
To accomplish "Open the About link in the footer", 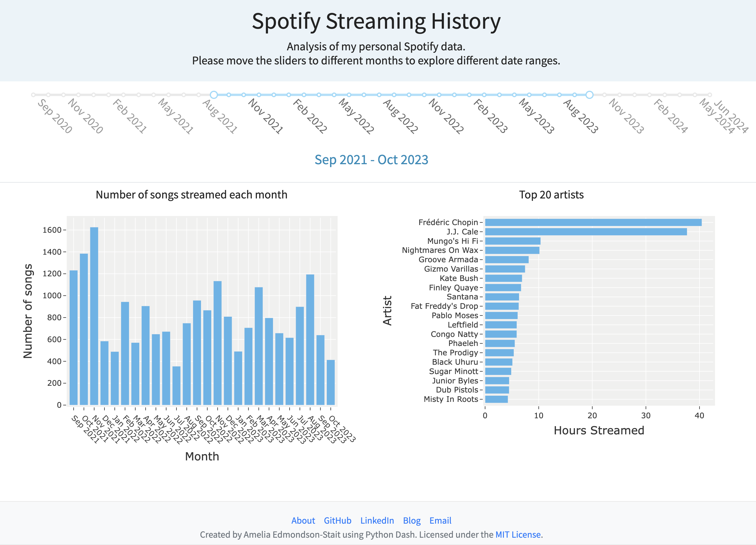I will (303, 520).
